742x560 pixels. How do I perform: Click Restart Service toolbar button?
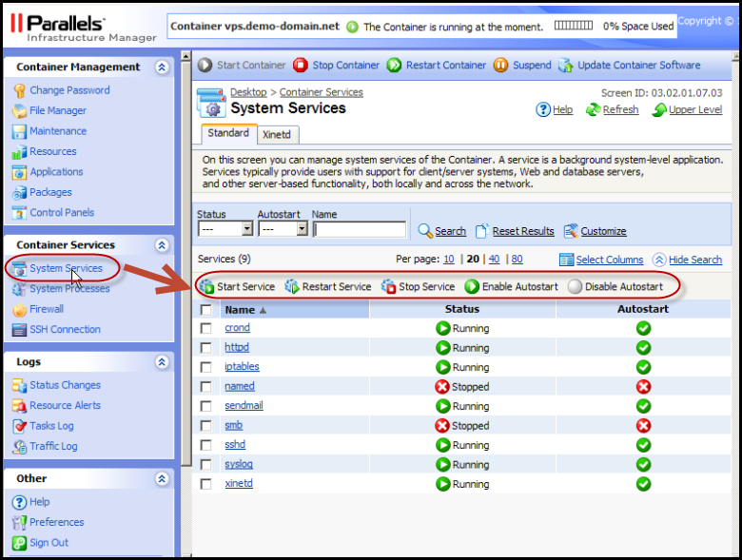[328, 286]
